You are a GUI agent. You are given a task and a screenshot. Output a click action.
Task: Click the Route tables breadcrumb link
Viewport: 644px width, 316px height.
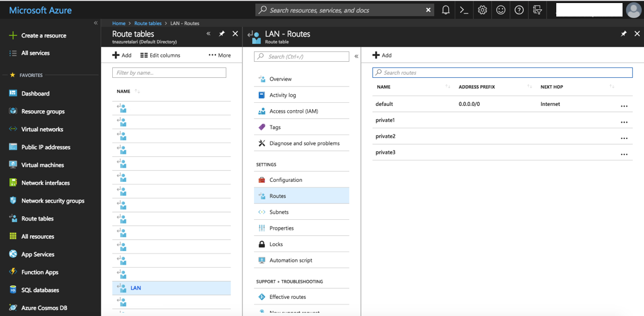point(148,23)
